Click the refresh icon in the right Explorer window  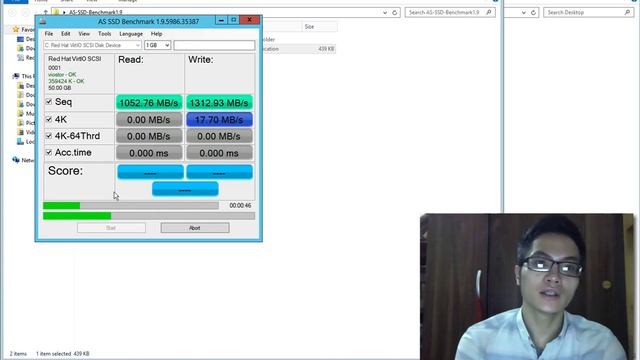pos(533,13)
